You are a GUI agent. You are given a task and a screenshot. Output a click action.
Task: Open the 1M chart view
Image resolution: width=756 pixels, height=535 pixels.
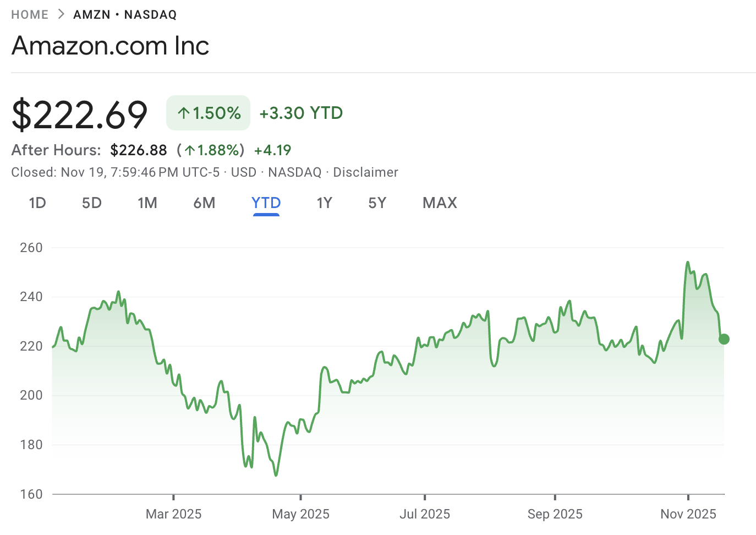[x=147, y=203]
